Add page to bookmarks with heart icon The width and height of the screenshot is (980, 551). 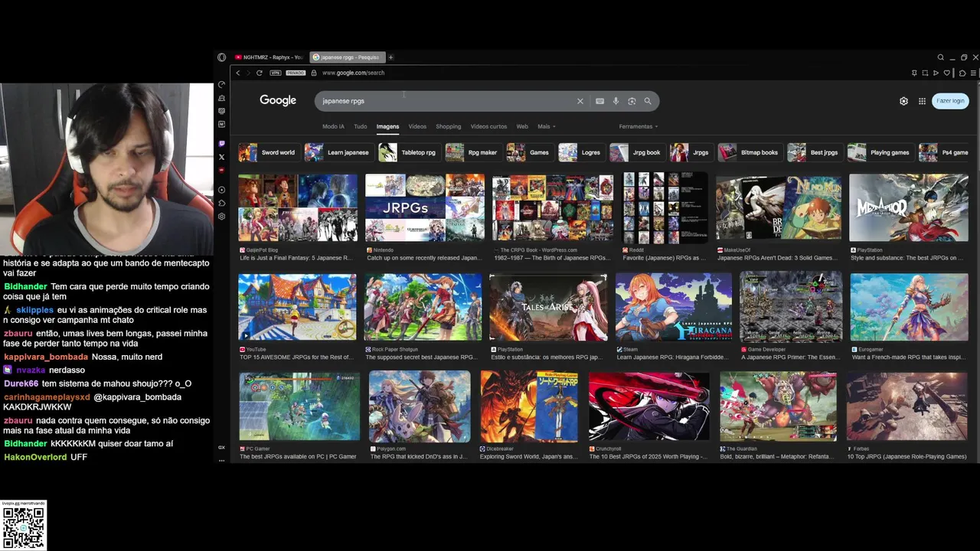[x=947, y=73]
